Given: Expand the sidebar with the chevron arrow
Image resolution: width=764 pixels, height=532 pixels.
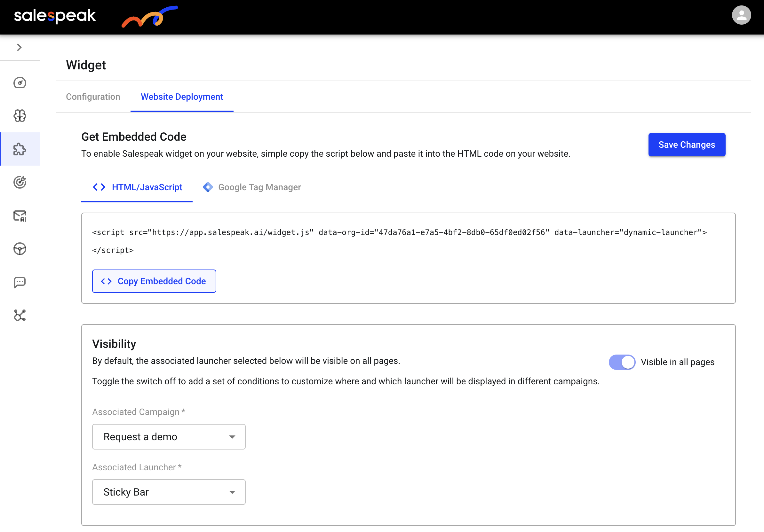Looking at the screenshot, I should (19, 47).
